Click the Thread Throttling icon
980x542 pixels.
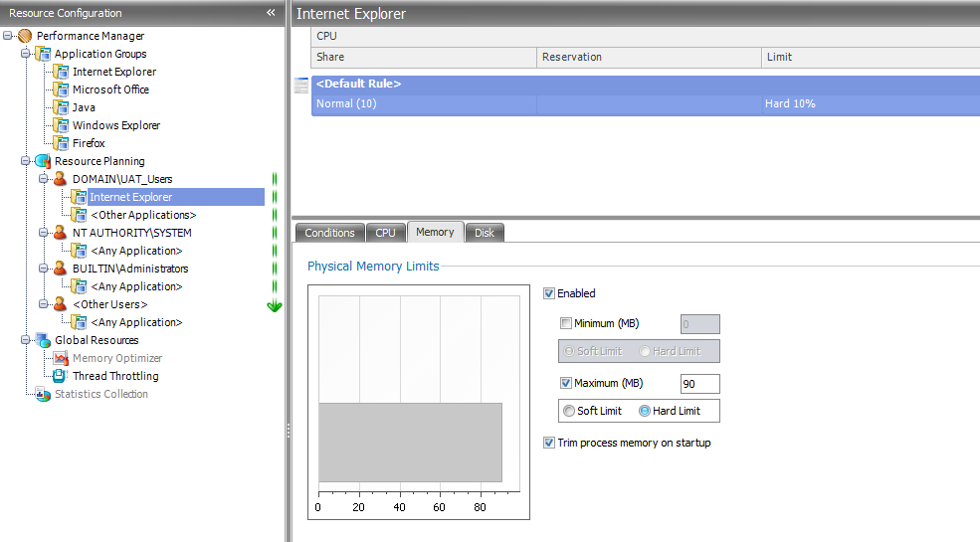pyautogui.click(x=61, y=376)
